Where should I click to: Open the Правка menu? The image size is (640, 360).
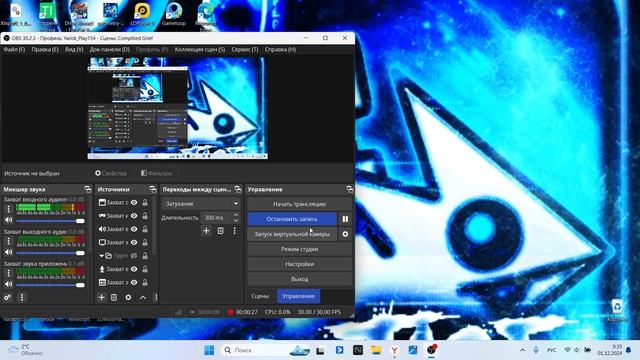coord(45,49)
